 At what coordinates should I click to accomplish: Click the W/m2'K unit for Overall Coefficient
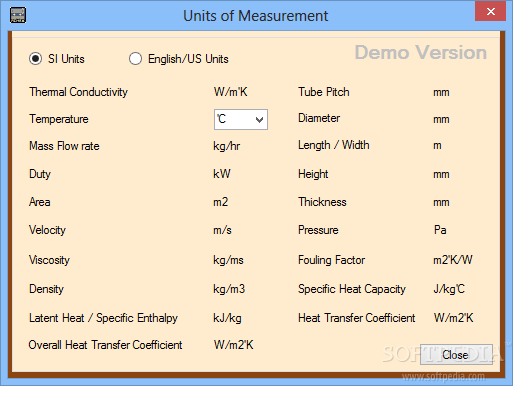coord(233,345)
